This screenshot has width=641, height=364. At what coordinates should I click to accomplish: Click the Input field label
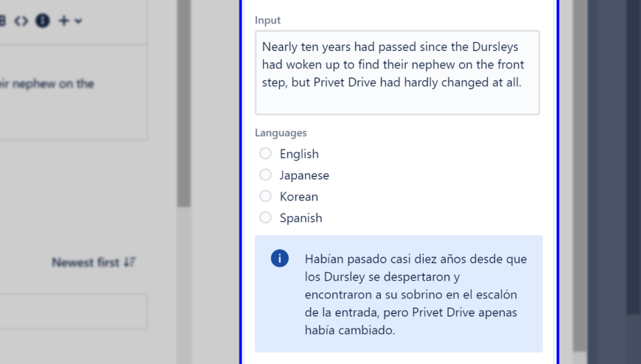(x=267, y=20)
